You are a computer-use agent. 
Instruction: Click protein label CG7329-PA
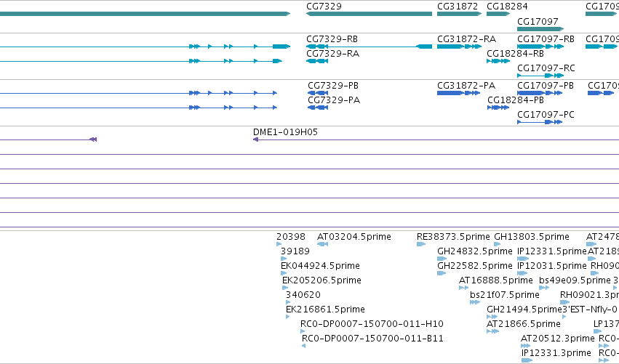click(334, 100)
